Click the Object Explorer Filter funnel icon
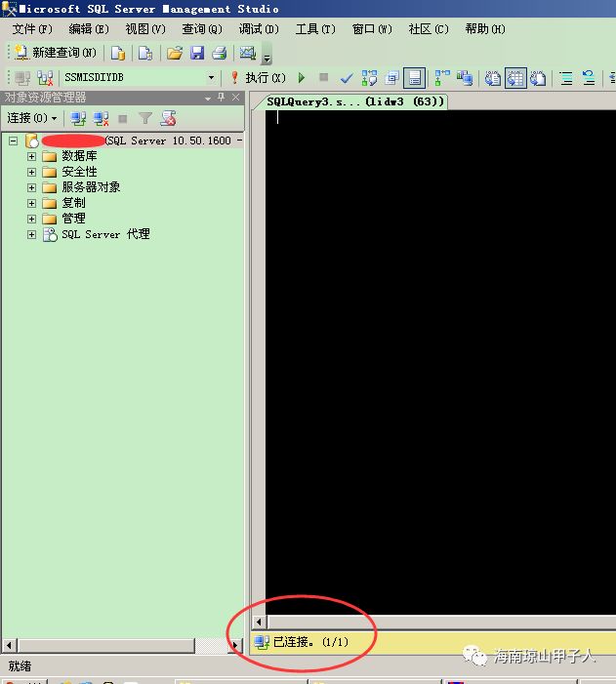 point(144,118)
